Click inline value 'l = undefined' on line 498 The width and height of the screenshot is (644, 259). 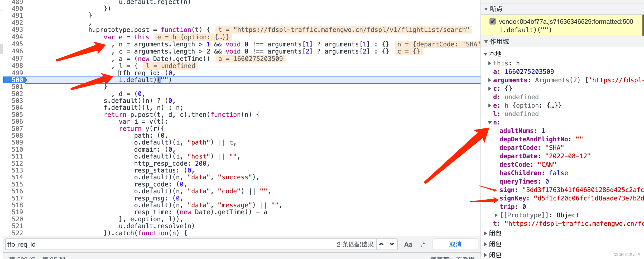click(x=171, y=66)
